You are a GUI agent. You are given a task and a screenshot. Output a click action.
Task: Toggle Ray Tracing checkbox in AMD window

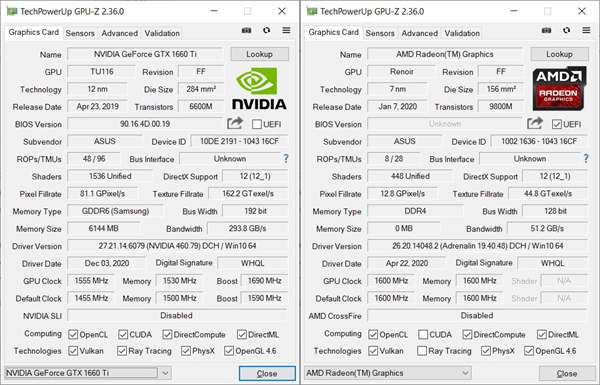(x=422, y=351)
